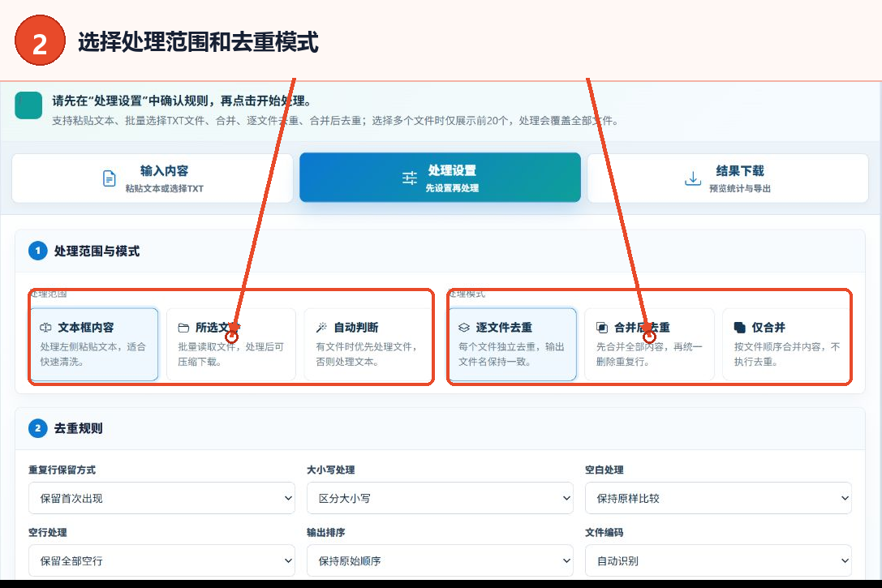Click the 大小写处理 label

[x=331, y=470]
